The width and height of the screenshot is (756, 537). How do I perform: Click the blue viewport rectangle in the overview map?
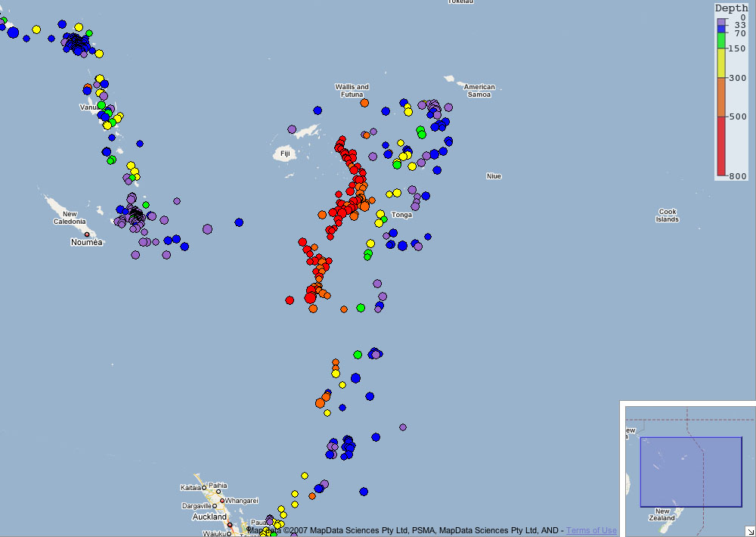click(691, 472)
